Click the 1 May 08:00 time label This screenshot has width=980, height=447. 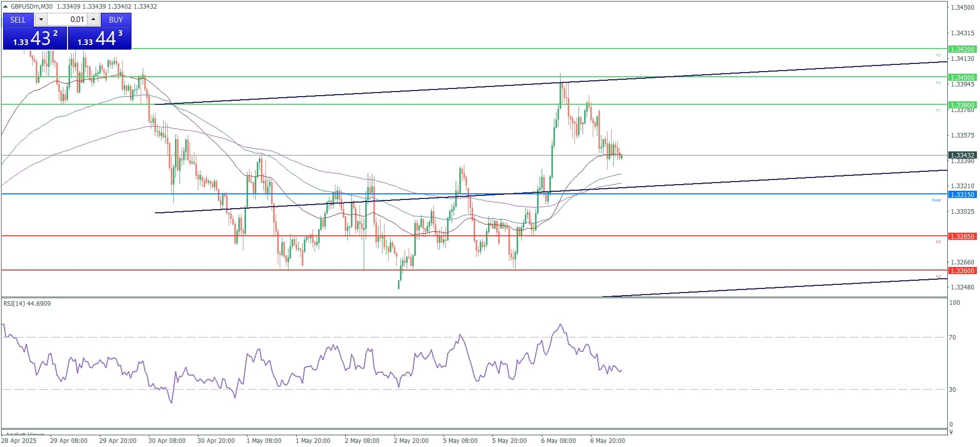[264, 441]
